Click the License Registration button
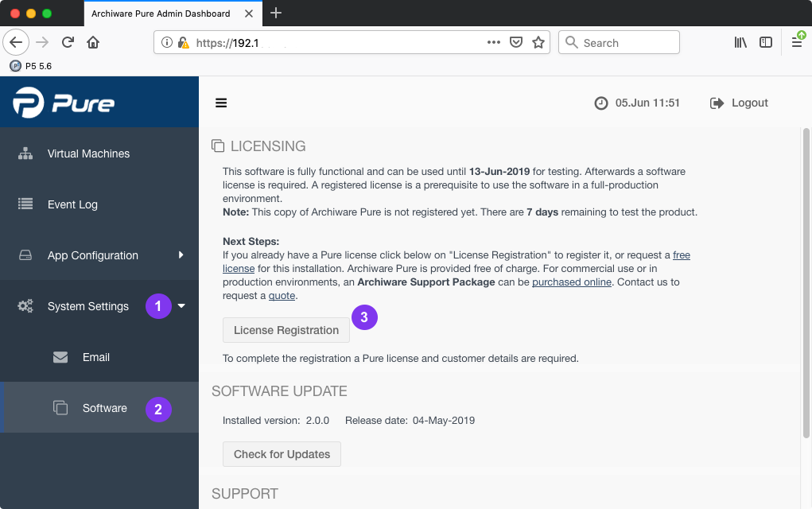The height and width of the screenshot is (509, 812). tap(286, 330)
